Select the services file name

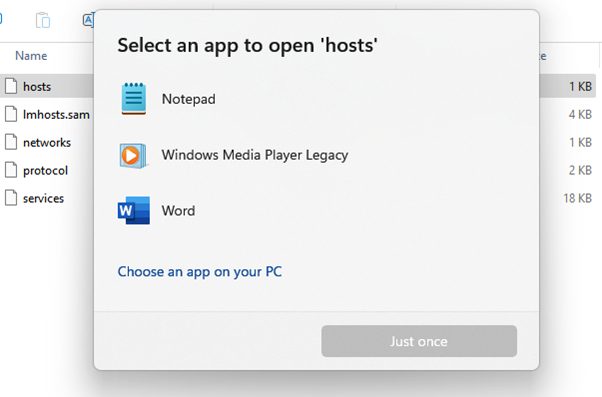point(43,198)
